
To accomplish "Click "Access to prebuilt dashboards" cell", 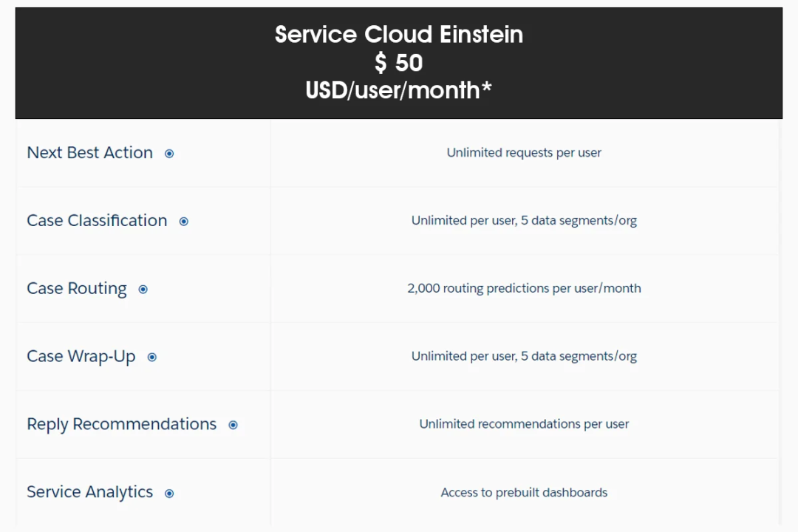I will coord(524,492).
